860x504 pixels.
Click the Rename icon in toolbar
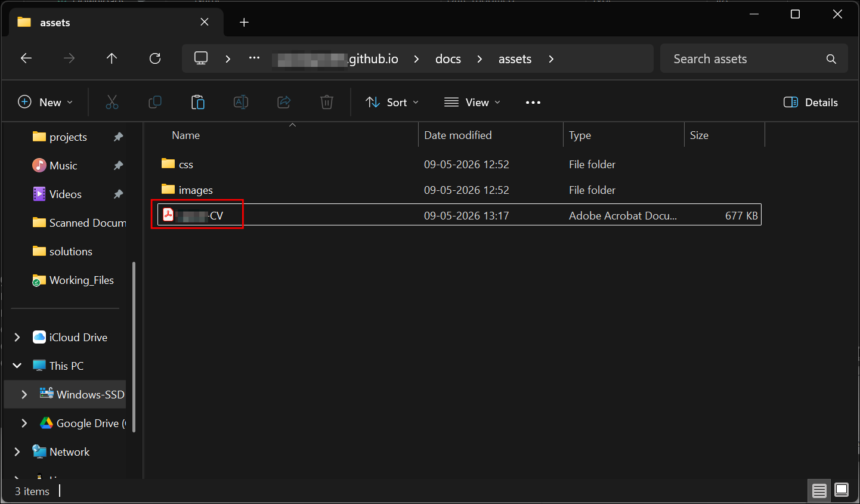pyautogui.click(x=241, y=102)
